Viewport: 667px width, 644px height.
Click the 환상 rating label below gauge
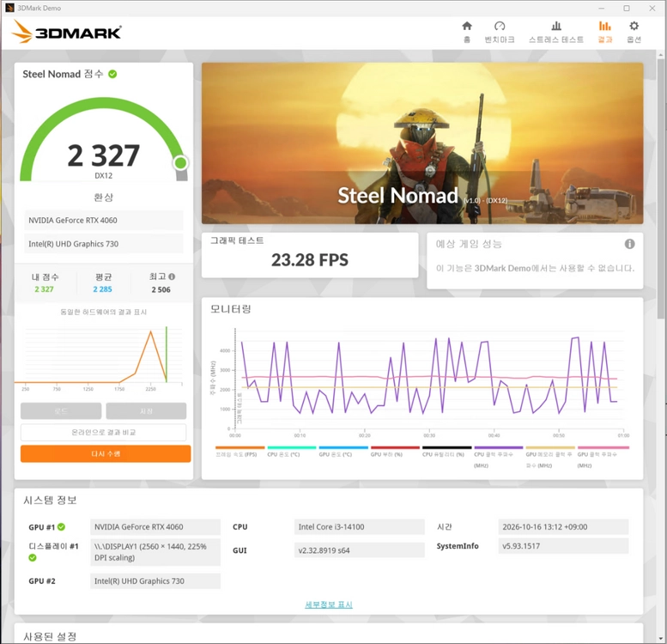103,197
